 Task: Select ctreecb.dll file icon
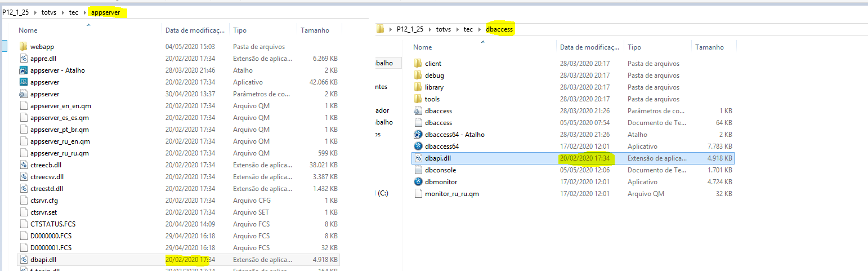click(24, 165)
